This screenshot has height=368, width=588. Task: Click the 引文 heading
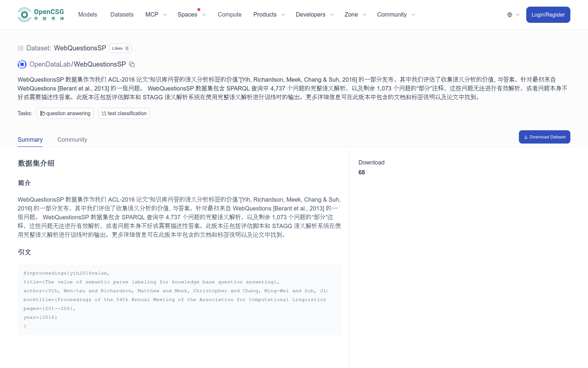24,252
